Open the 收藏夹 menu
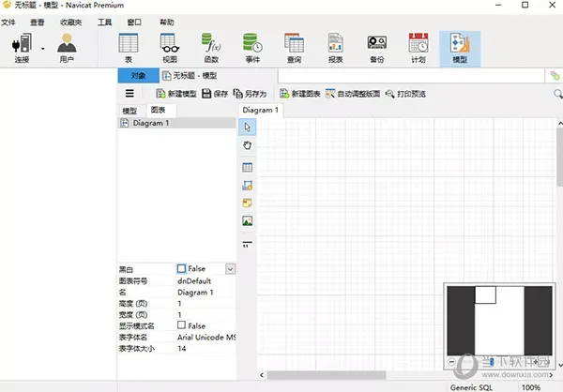Viewport: 563px width, 392px height. coord(70,23)
